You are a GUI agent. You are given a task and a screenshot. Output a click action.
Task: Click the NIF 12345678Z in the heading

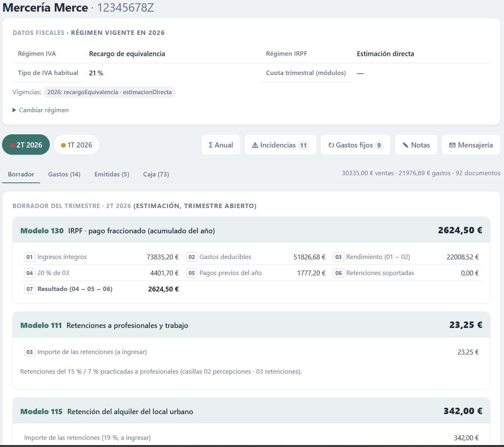(126, 8)
